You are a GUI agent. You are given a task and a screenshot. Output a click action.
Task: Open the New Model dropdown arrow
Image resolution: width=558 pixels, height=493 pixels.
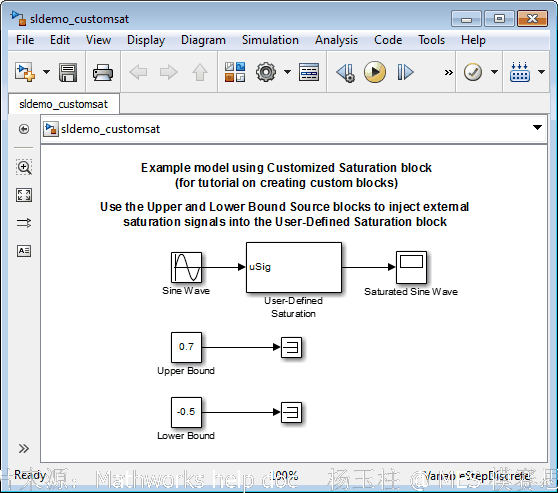(46, 72)
